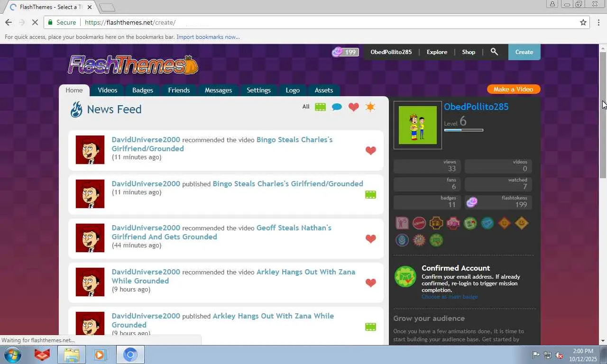Open published Bingo Steals Charles's Girlfriend link
The width and height of the screenshot is (607, 364).
click(288, 183)
